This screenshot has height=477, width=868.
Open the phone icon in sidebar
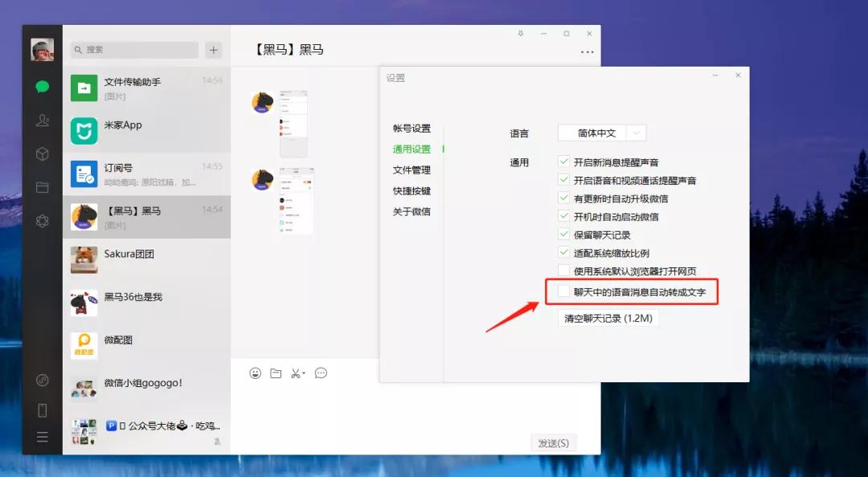pyautogui.click(x=41, y=408)
